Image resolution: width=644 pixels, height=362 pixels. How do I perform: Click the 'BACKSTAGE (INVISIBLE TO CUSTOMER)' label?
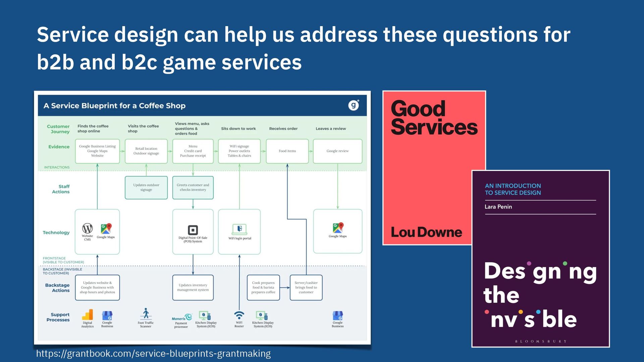62,271
